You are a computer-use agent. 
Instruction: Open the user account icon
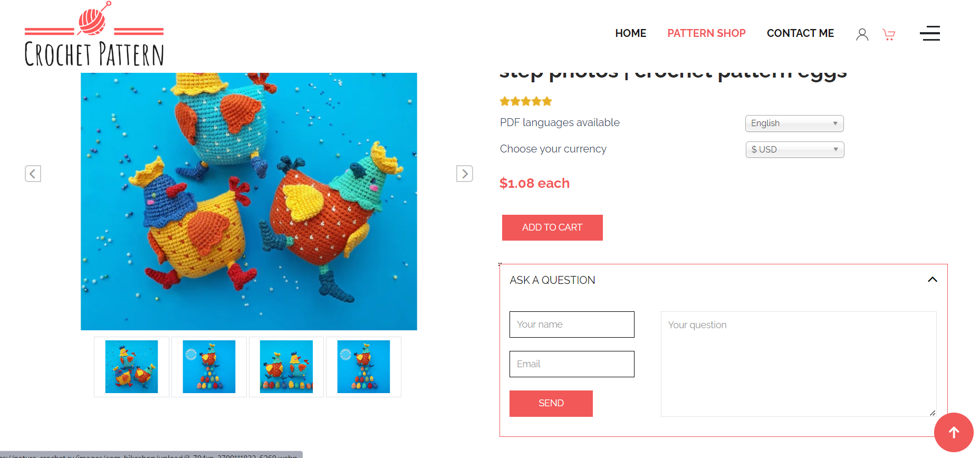(862, 34)
